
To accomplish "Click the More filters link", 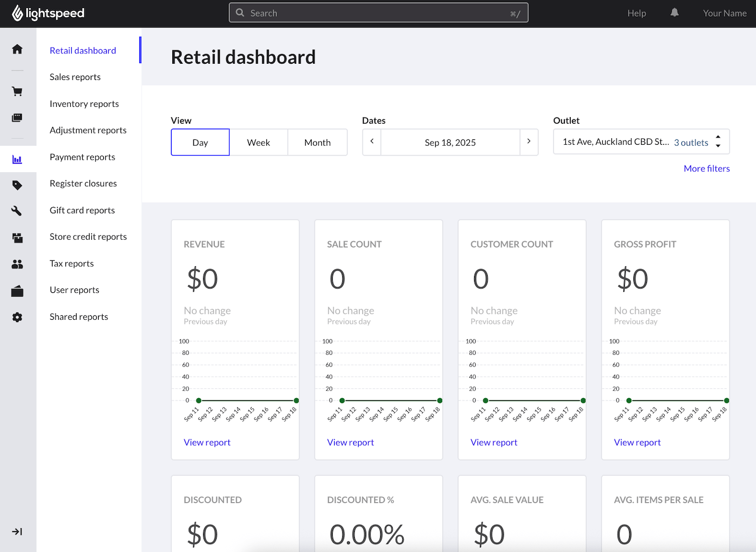I will 706,169.
